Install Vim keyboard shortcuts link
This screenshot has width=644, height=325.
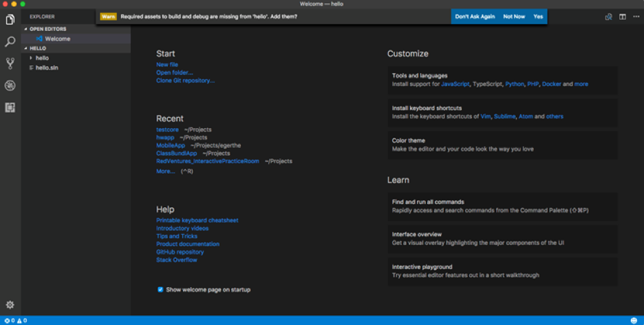(486, 116)
